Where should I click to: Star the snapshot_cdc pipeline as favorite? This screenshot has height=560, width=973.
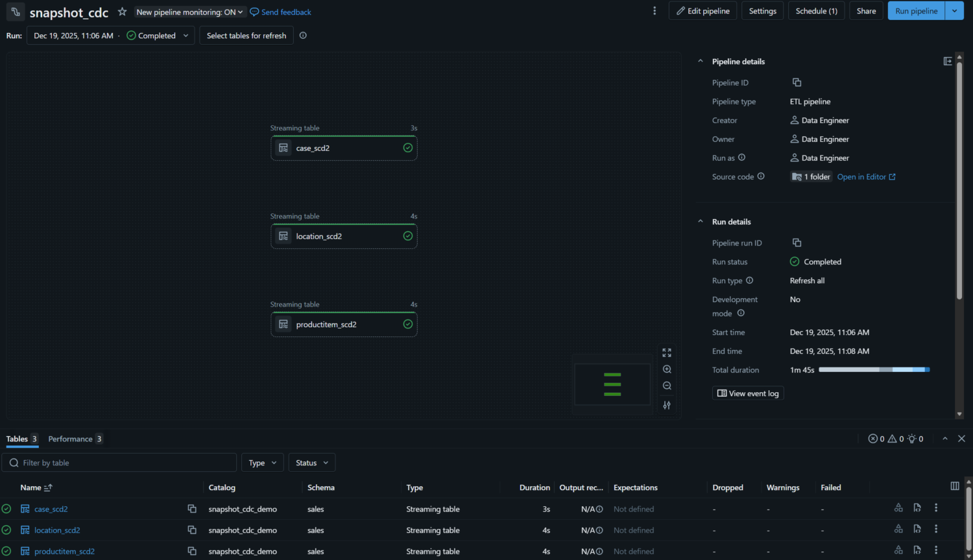122,12
